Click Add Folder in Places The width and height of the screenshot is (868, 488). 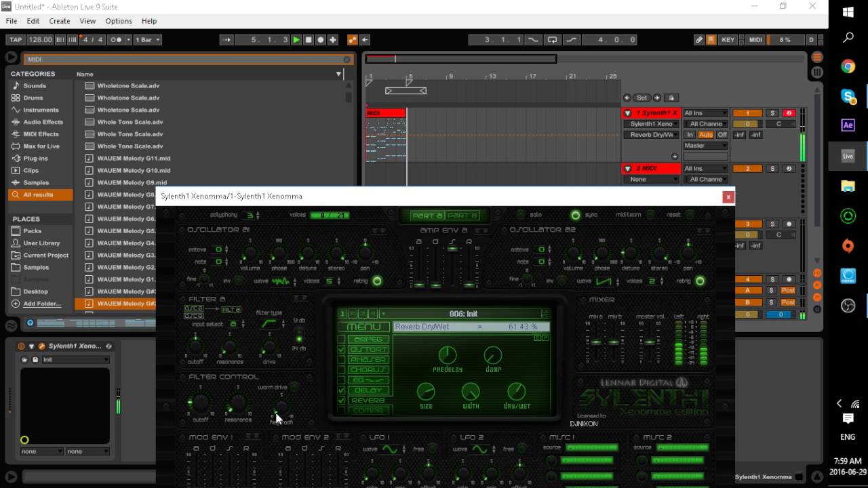click(42, 304)
